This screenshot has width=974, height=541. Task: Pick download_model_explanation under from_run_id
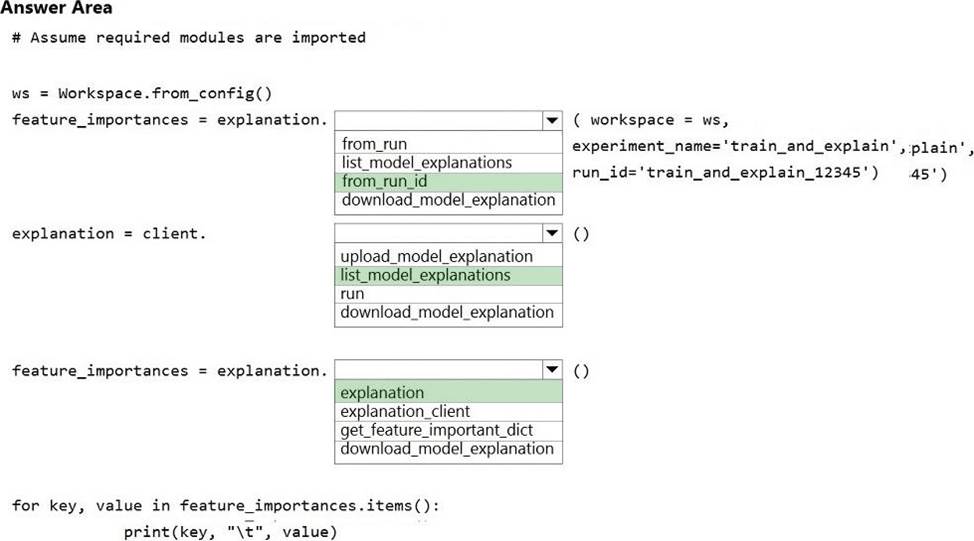click(x=448, y=200)
